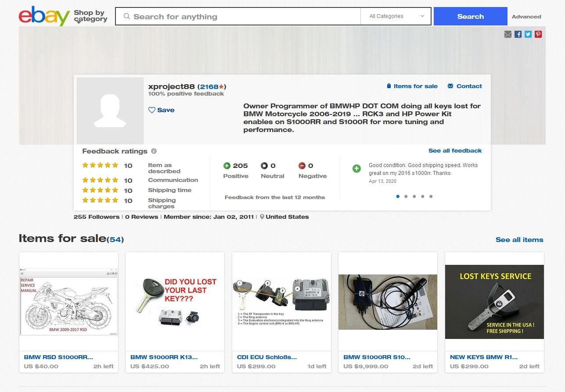This screenshot has width=565, height=392.
Task: Open Advanced search link
Action: pos(526,17)
